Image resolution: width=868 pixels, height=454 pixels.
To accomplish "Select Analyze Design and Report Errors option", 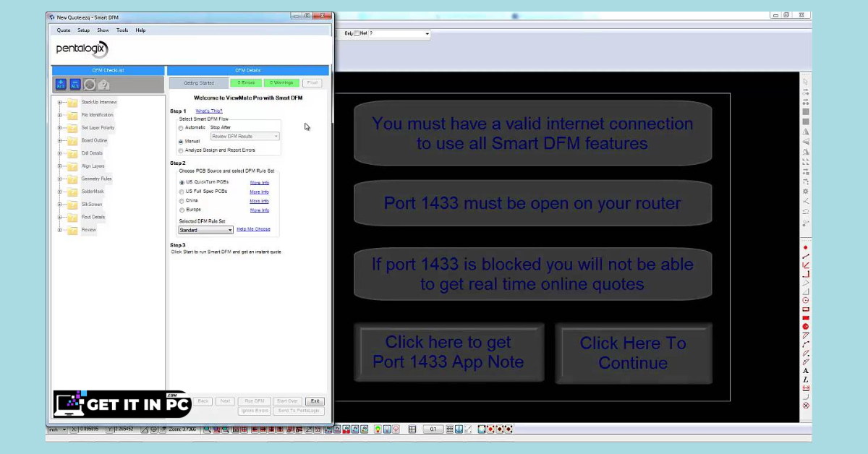I will coord(181,150).
